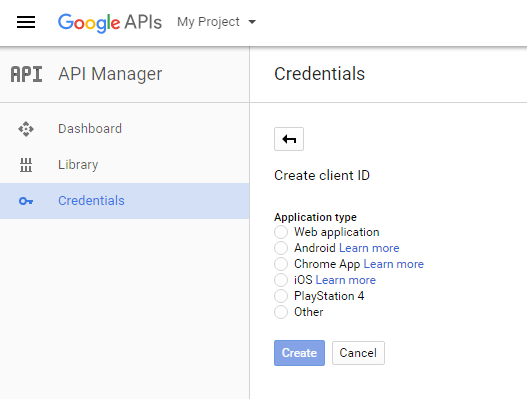Click the Library sidebar icon
Image resolution: width=527 pixels, height=399 pixels.
[26, 165]
